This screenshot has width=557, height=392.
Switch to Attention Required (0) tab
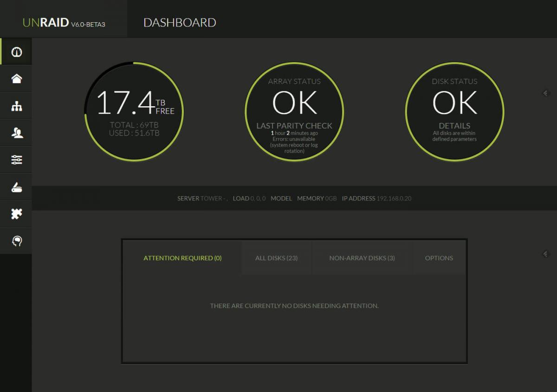(x=182, y=258)
